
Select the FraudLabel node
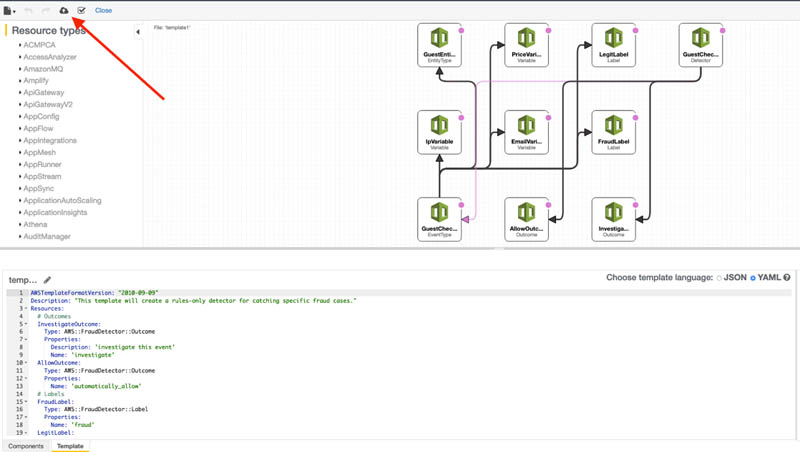tap(613, 132)
